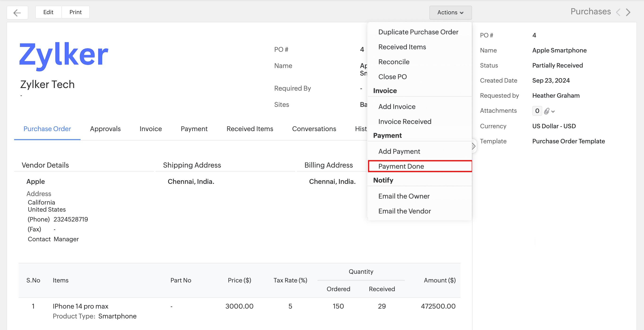This screenshot has height=330, width=644.
Task: Select Reconcile from Actions menu
Action: pos(394,62)
